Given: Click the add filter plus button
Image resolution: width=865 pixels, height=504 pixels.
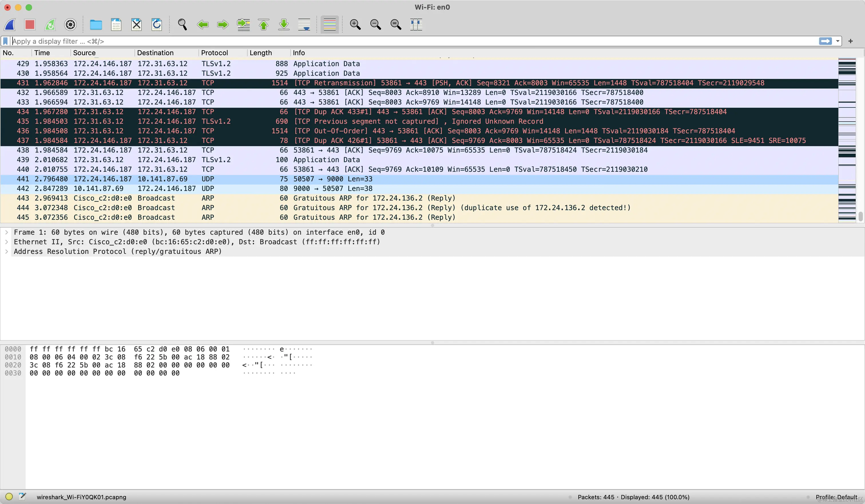Looking at the screenshot, I should click(x=851, y=41).
